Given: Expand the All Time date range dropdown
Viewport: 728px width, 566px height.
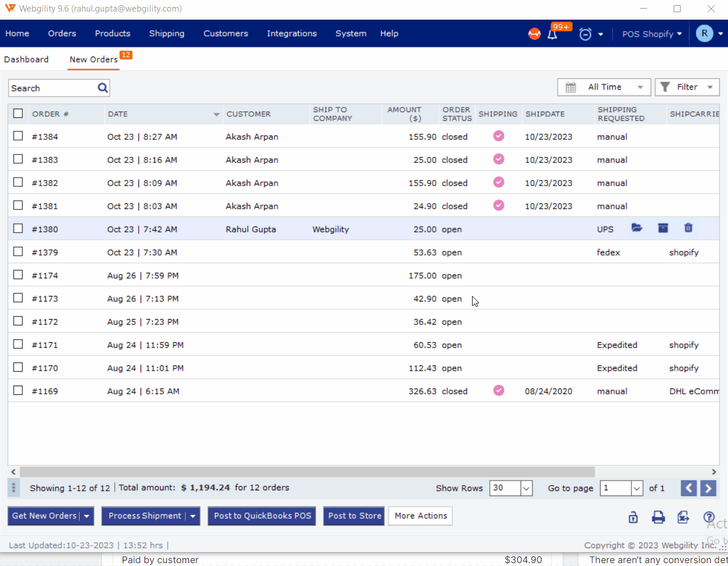Looking at the screenshot, I should [604, 87].
